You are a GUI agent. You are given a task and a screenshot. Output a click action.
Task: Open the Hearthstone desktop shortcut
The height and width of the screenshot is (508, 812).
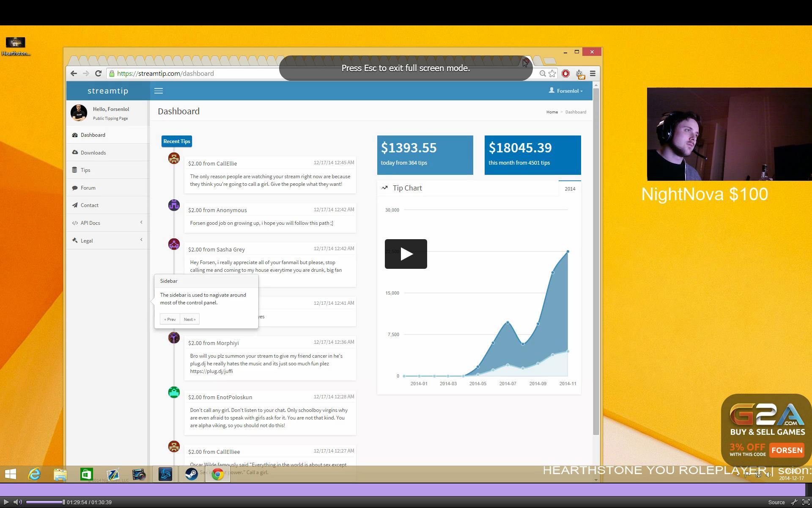(x=15, y=47)
